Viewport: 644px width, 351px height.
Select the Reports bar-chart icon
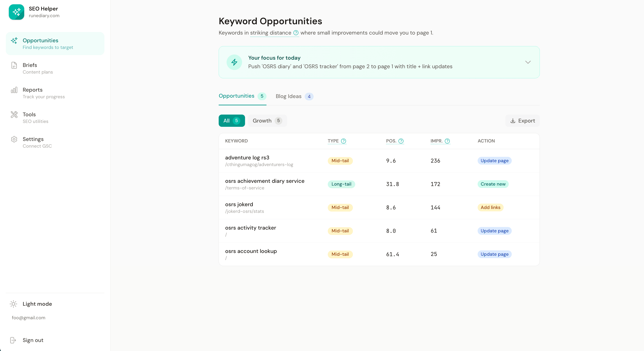pos(14,90)
